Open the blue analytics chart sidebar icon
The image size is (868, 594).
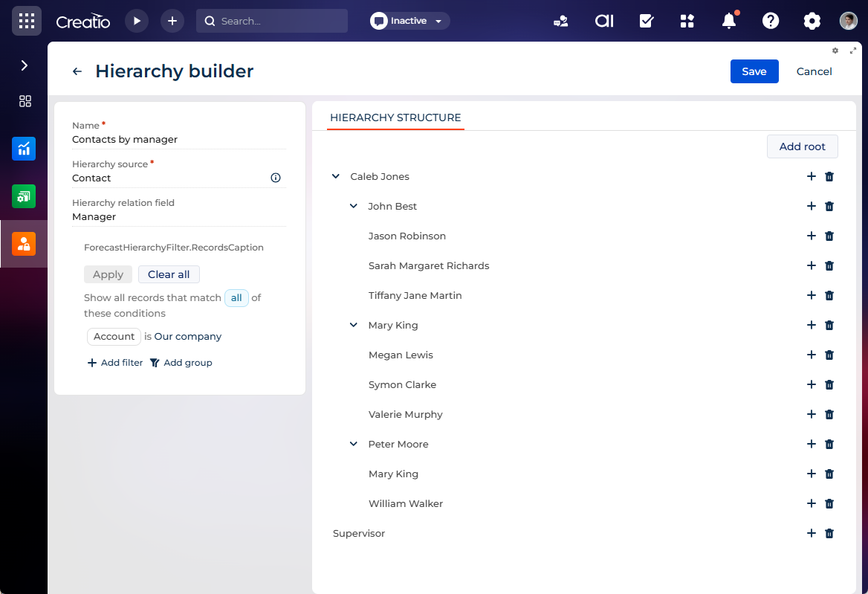[x=24, y=149]
